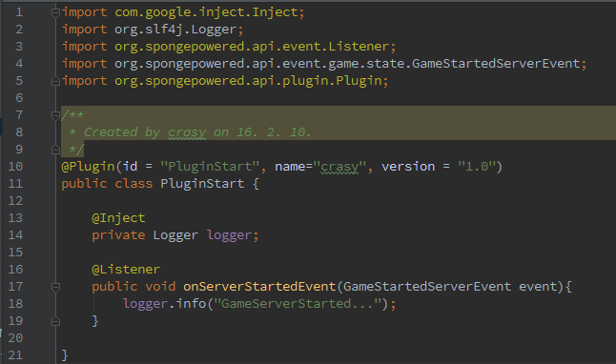
Task: Collapse the onServerStartedEvent method fold at line 17
Action: tap(56, 287)
